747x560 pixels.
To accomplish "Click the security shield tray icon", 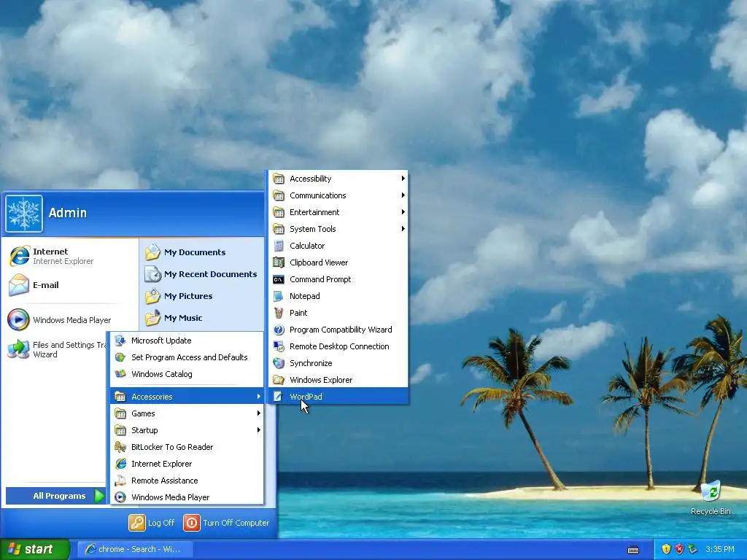I will click(666, 550).
